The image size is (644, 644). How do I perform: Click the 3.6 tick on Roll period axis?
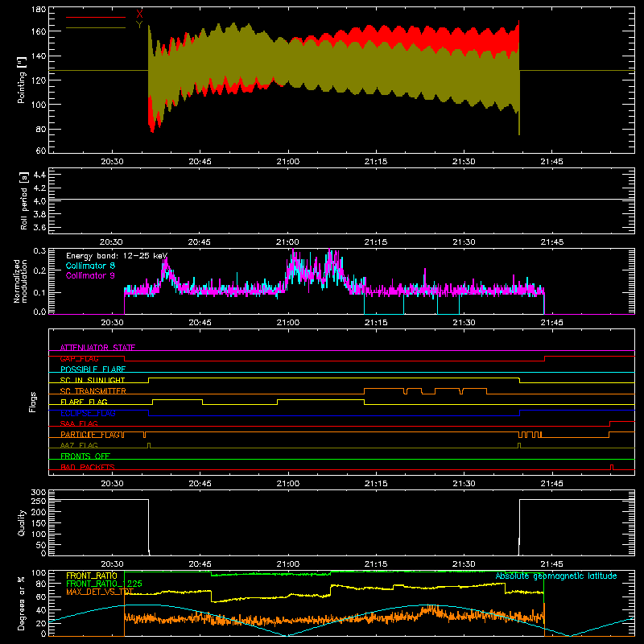click(39, 228)
